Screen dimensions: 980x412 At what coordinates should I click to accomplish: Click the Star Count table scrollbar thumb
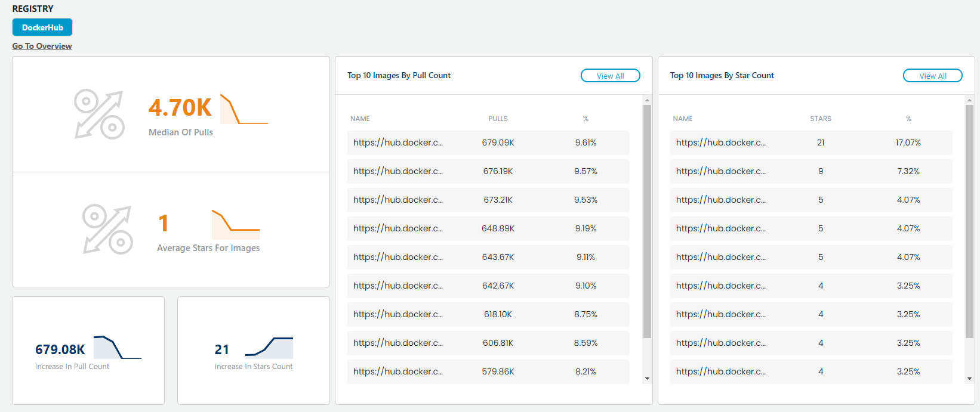click(969, 221)
